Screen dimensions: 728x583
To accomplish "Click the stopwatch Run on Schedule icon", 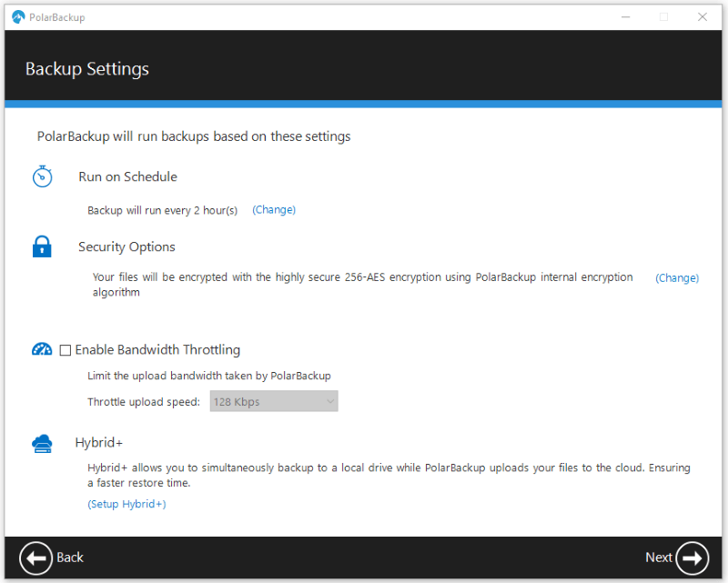I will coord(42,176).
